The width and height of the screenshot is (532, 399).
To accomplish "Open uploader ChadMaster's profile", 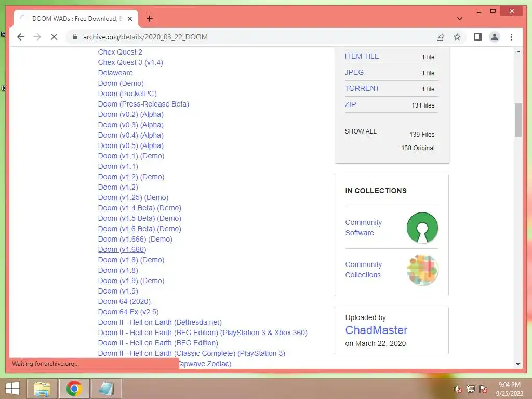I will click(376, 330).
